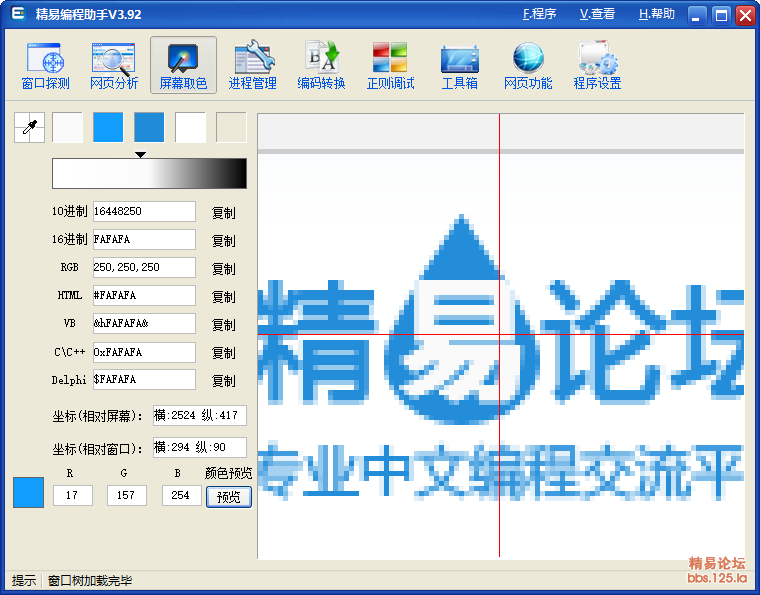760x595 pixels.
Task: Click the blue color preview box
Action: [x=29, y=492]
